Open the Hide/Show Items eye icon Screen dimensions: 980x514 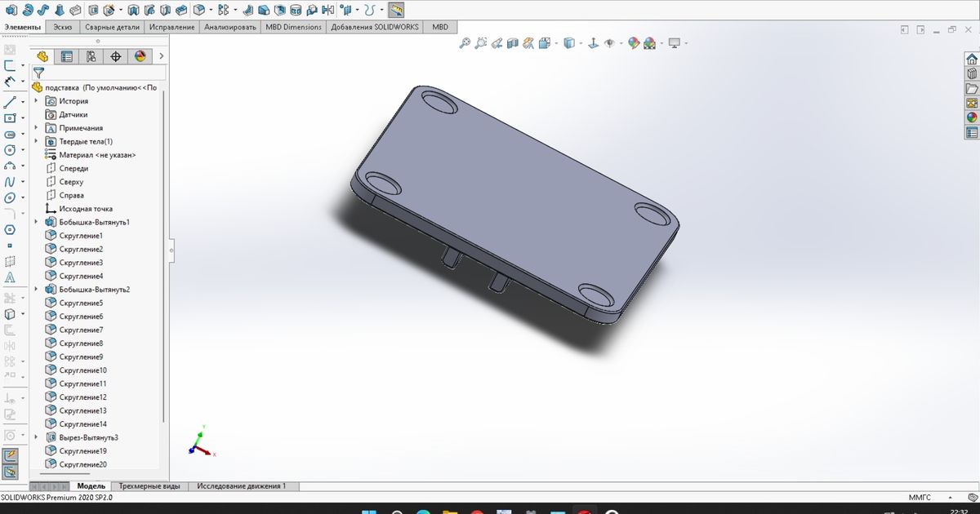(x=609, y=43)
